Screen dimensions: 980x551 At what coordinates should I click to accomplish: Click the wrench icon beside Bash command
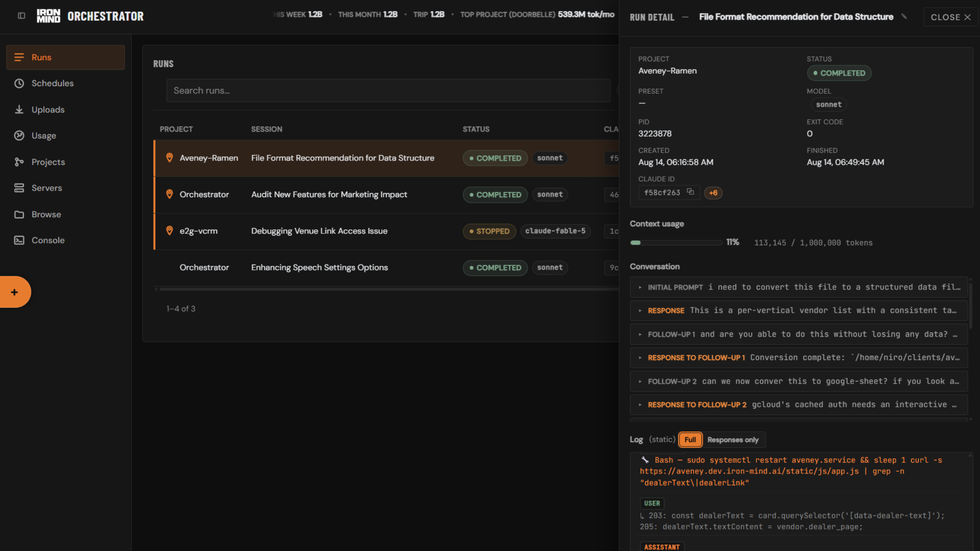(x=645, y=460)
